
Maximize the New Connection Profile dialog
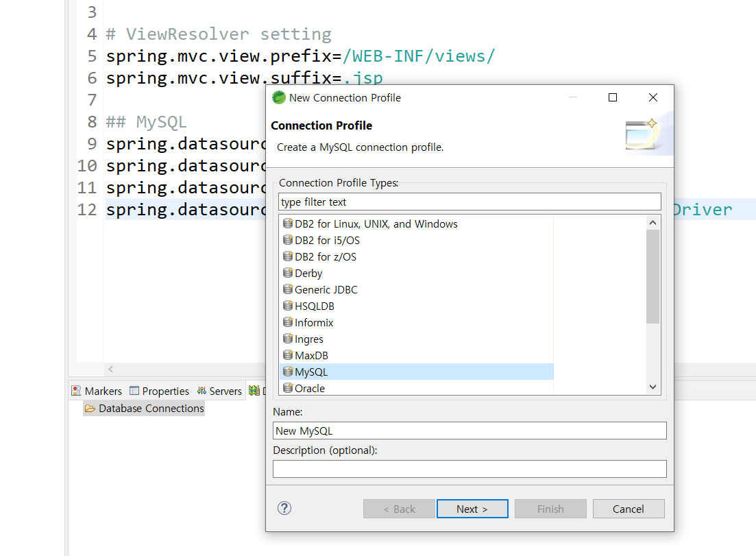(613, 97)
